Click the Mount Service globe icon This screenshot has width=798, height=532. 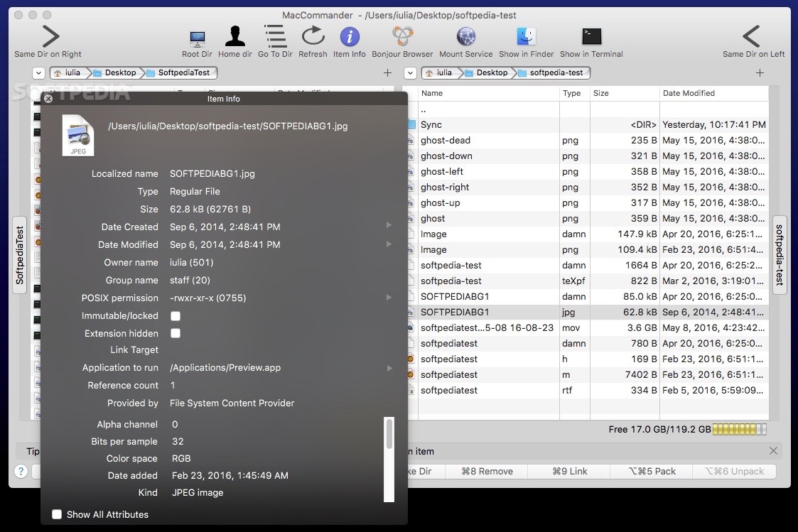(465, 36)
